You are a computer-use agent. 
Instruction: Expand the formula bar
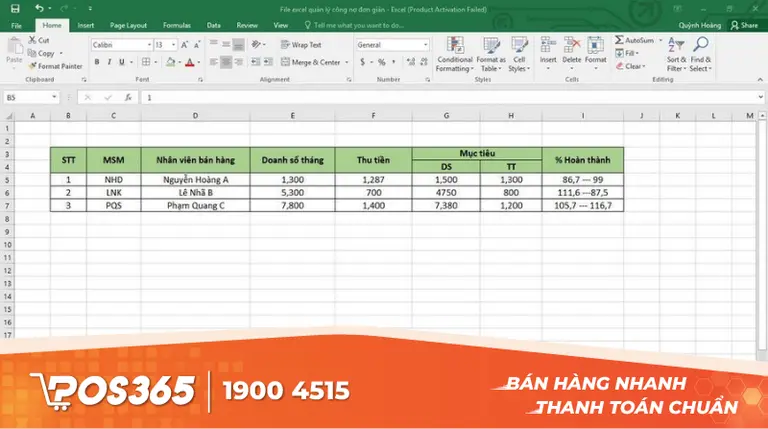pyautogui.click(x=760, y=97)
